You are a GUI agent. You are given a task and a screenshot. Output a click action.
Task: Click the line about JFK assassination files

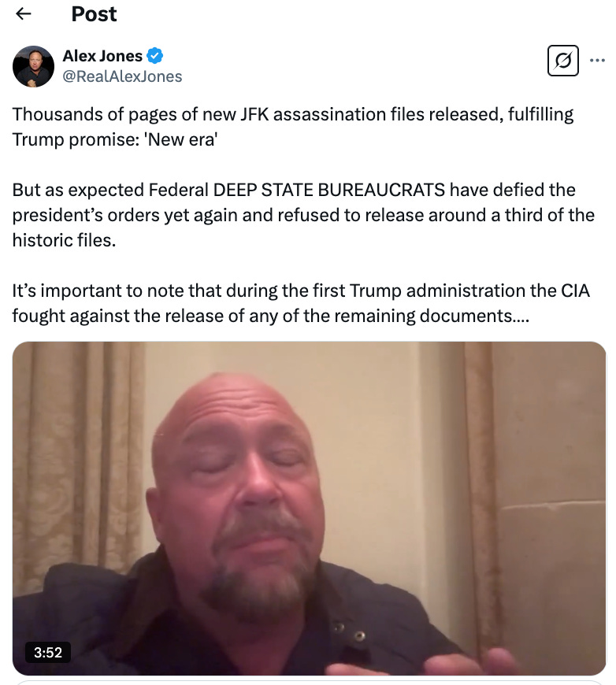coord(292,114)
